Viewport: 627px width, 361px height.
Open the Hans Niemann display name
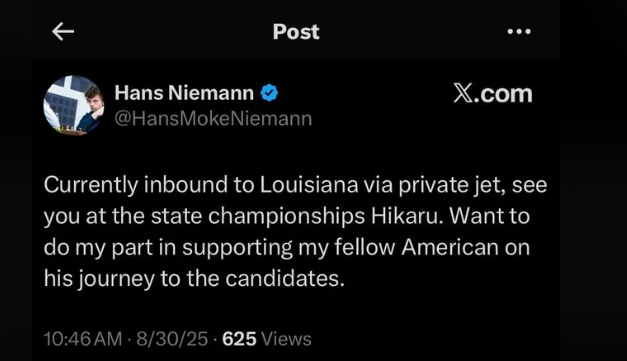click(184, 93)
